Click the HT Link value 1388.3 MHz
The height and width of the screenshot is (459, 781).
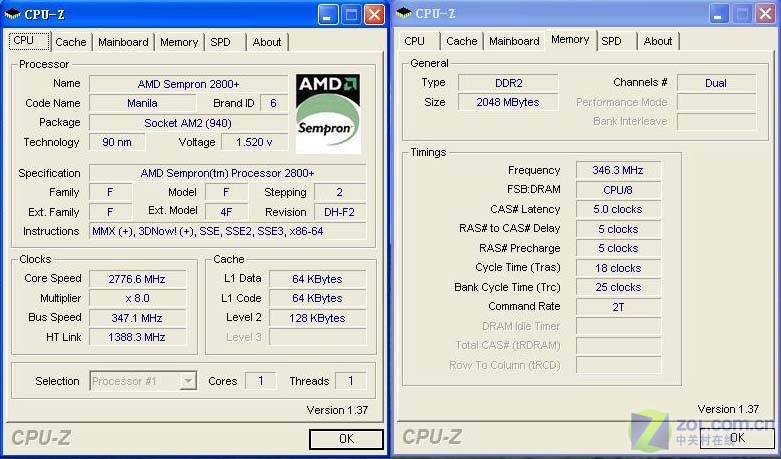pyautogui.click(x=137, y=338)
